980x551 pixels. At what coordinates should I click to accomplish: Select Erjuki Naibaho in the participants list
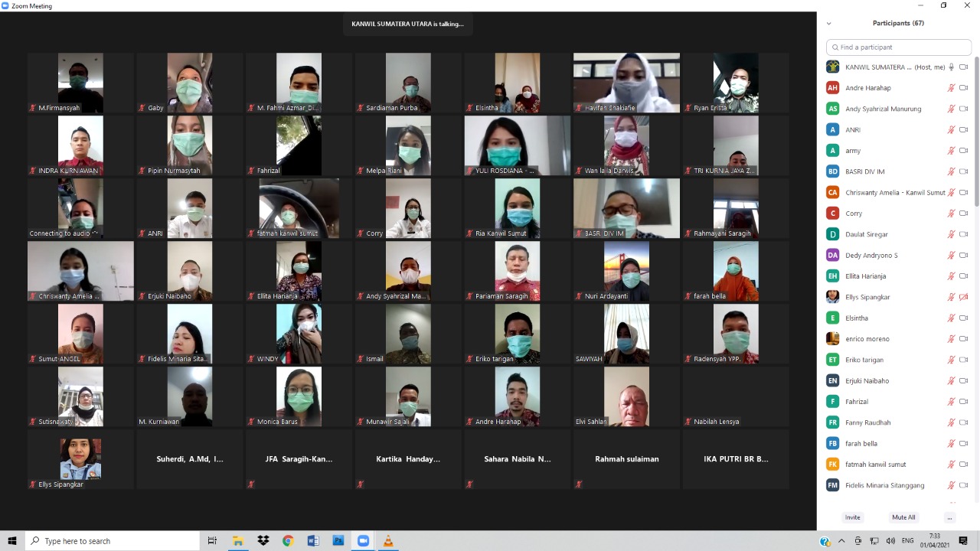click(x=899, y=380)
